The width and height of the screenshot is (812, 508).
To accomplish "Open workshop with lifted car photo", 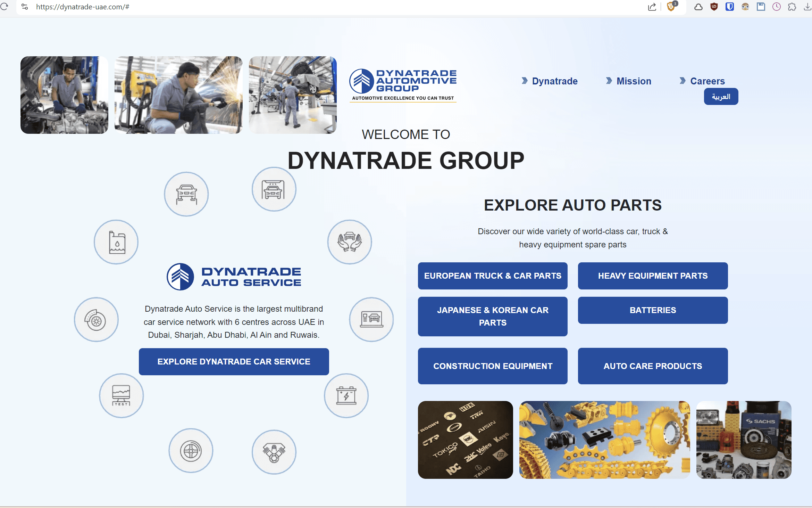I will pyautogui.click(x=293, y=95).
